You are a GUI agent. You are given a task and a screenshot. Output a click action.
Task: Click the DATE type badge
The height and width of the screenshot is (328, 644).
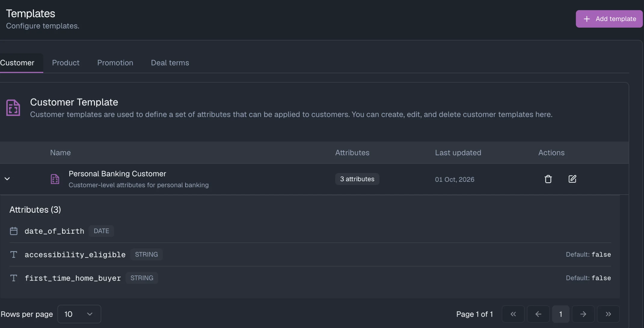coord(101,231)
